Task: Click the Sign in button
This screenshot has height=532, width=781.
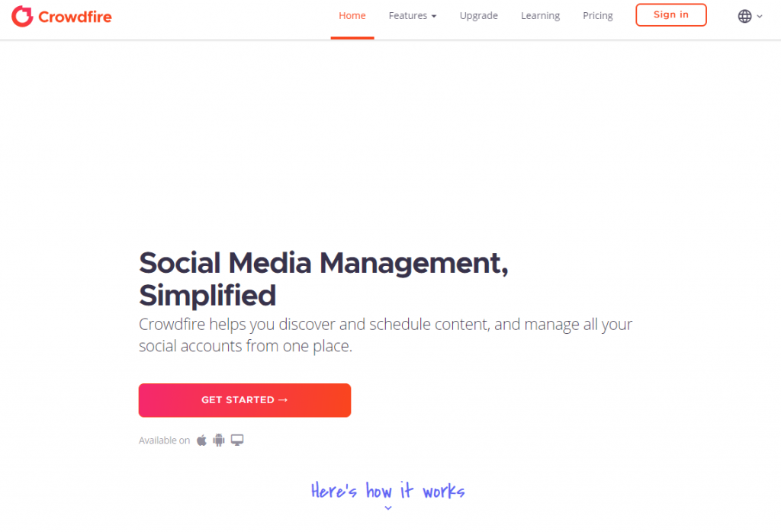Action: 671,15
